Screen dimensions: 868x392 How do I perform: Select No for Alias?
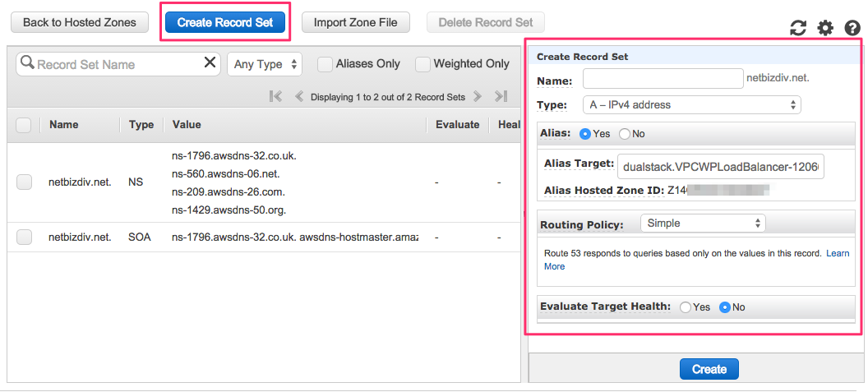pos(625,134)
